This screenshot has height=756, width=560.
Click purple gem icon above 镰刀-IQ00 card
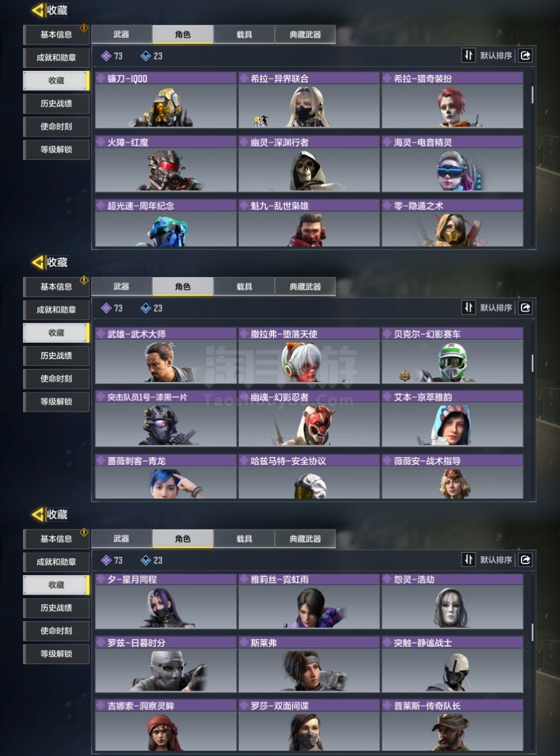click(106, 56)
